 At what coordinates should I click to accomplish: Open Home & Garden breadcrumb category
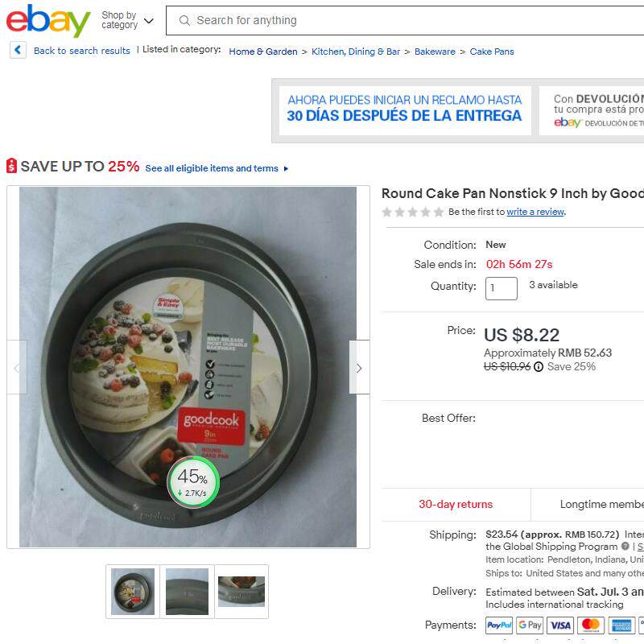click(x=263, y=52)
